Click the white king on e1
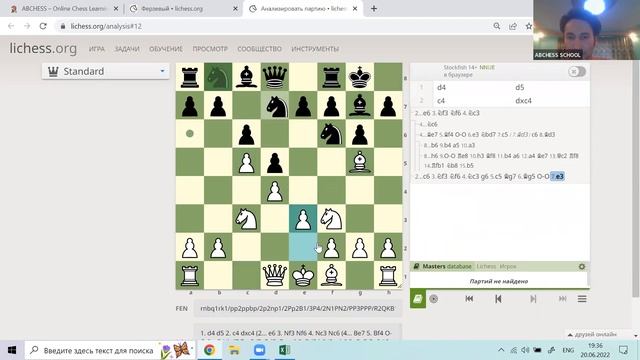Screen dimensions: 640x360 click(303, 276)
